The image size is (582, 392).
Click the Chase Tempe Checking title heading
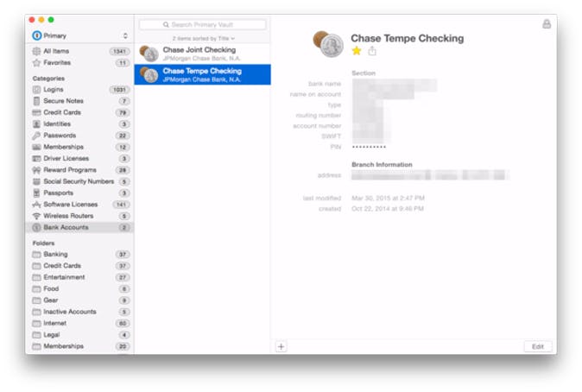click(x=408, y=38)
